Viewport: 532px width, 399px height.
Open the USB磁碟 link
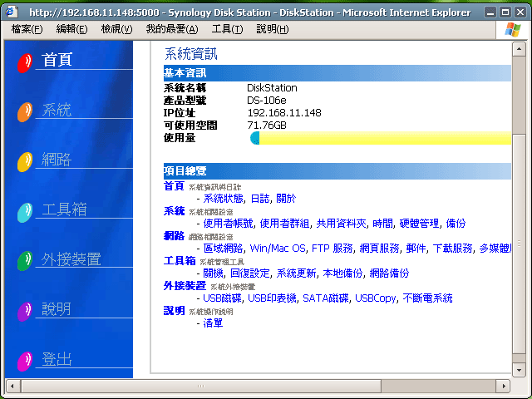(222, 298)
